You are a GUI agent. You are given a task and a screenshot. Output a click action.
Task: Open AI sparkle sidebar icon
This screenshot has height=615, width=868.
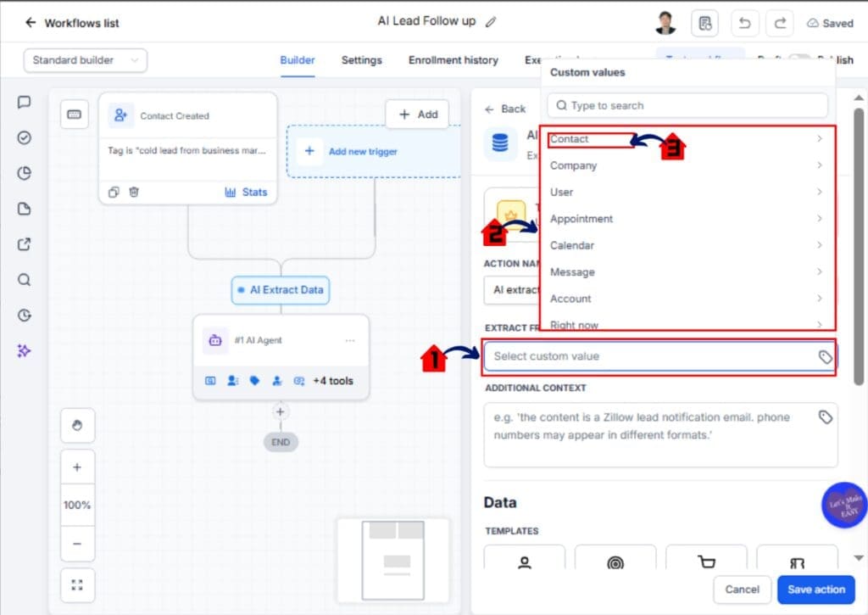pyautogui.click(x=24, y=350)
